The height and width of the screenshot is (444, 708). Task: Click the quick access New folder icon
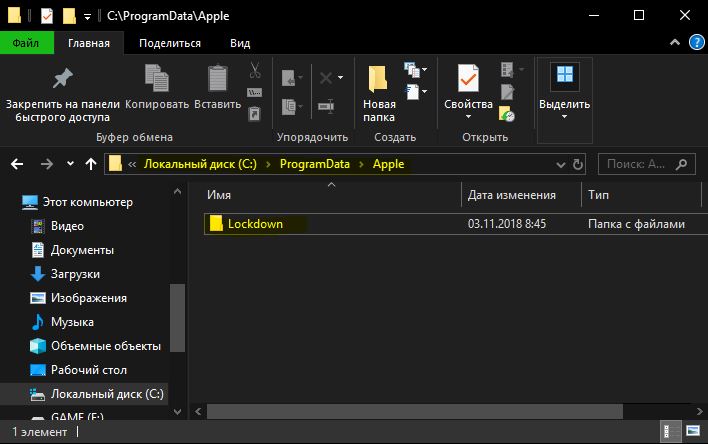click(x=69, y=16)
